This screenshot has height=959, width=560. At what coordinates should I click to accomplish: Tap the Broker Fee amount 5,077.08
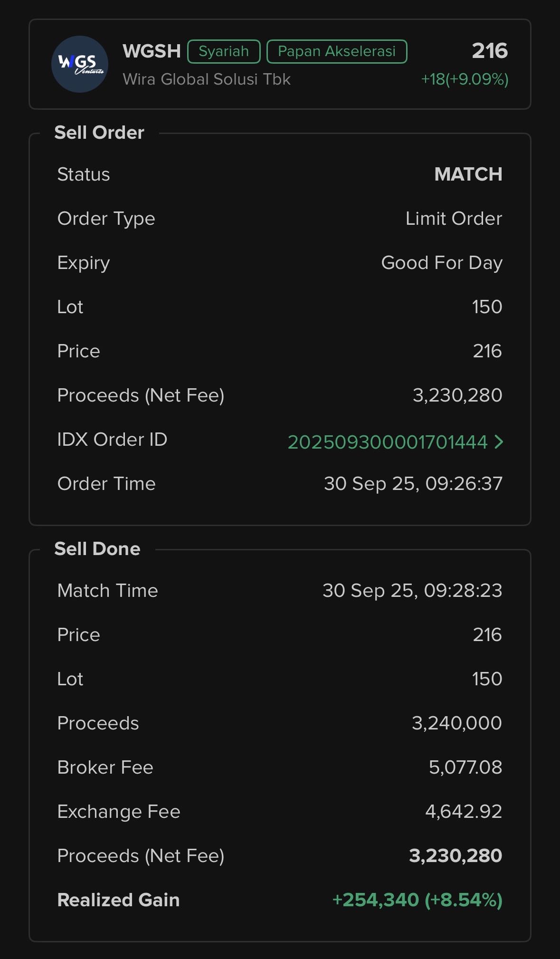465,767
